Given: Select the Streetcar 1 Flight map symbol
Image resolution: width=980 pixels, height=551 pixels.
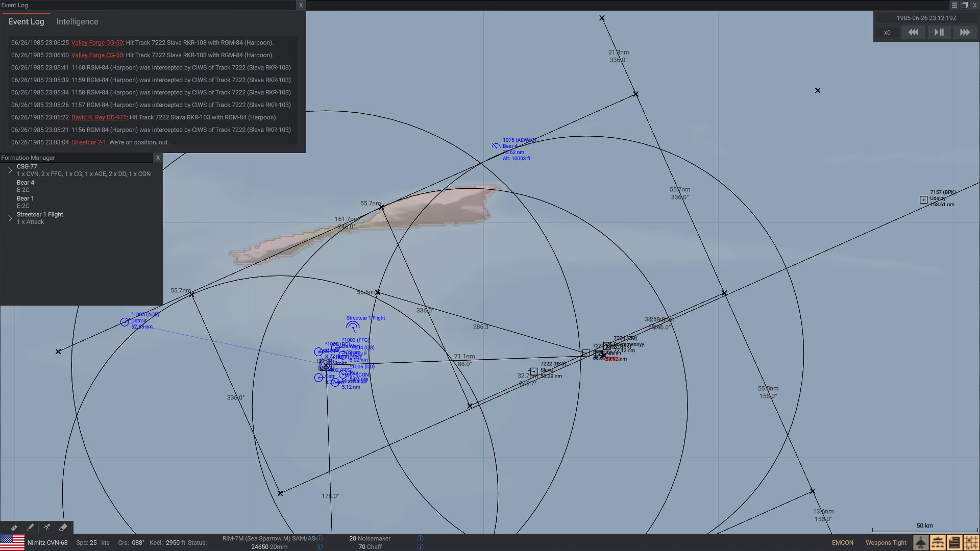Looking at the screenshot, I should point(353,326).
